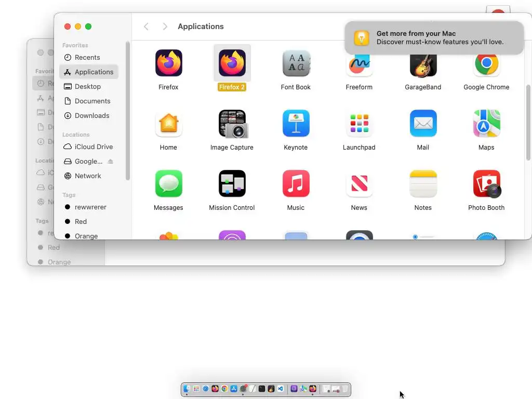
Task: Launch the App Store from the Dock
Action: click(234, 389)
